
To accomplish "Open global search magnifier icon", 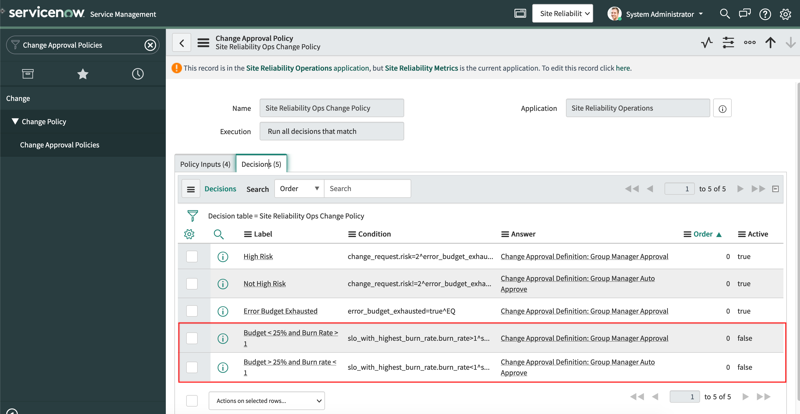I will [x=724, y=14].
